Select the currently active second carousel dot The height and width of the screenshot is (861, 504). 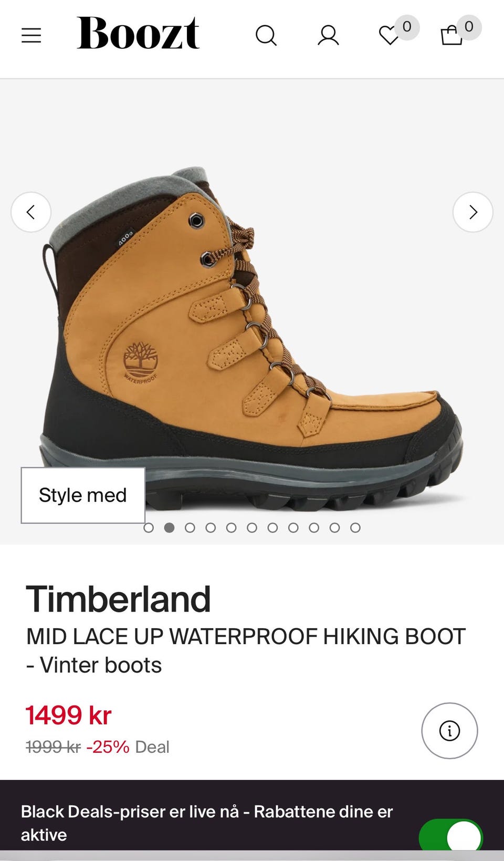point(169,527)
